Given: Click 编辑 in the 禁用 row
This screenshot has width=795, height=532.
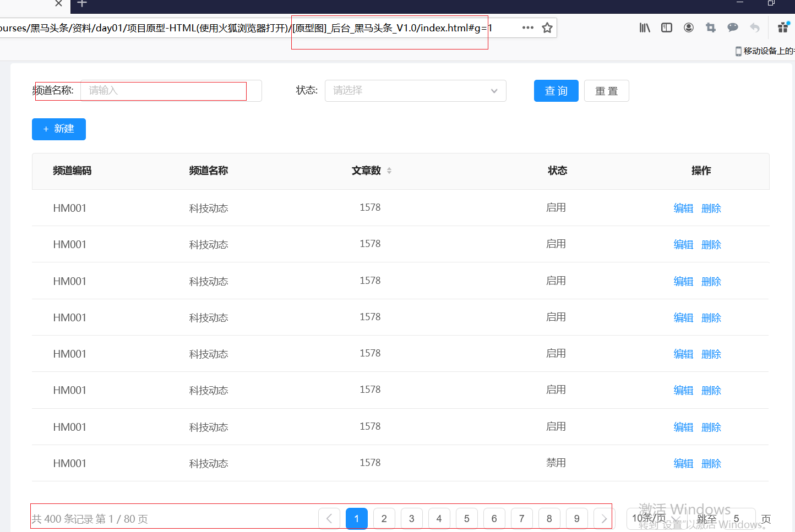Looking at the screenshot, I should (683, 464).
